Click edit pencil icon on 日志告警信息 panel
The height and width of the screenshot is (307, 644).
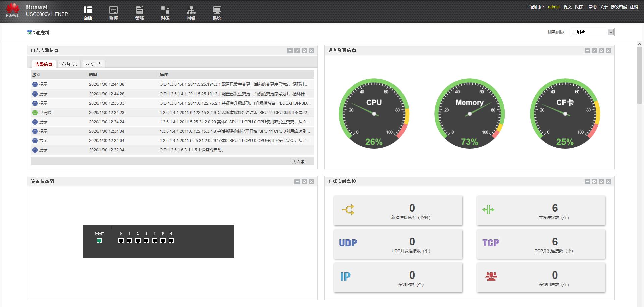(297, 51)
